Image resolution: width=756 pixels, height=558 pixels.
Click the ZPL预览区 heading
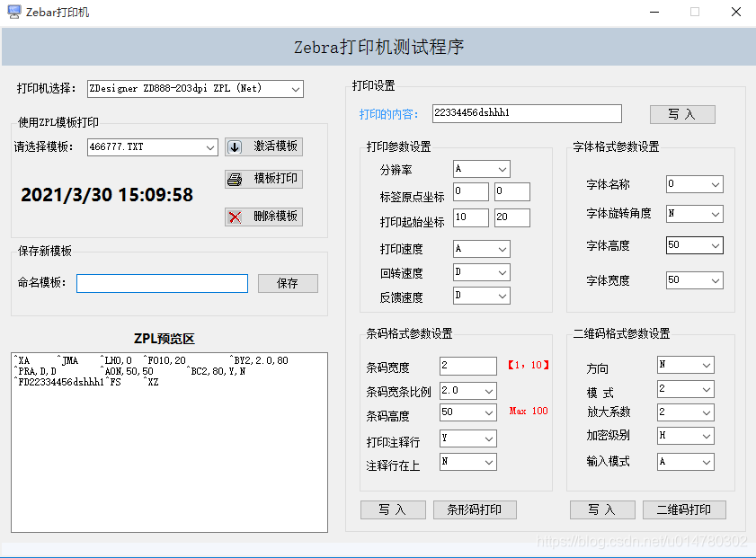point(165,339)
